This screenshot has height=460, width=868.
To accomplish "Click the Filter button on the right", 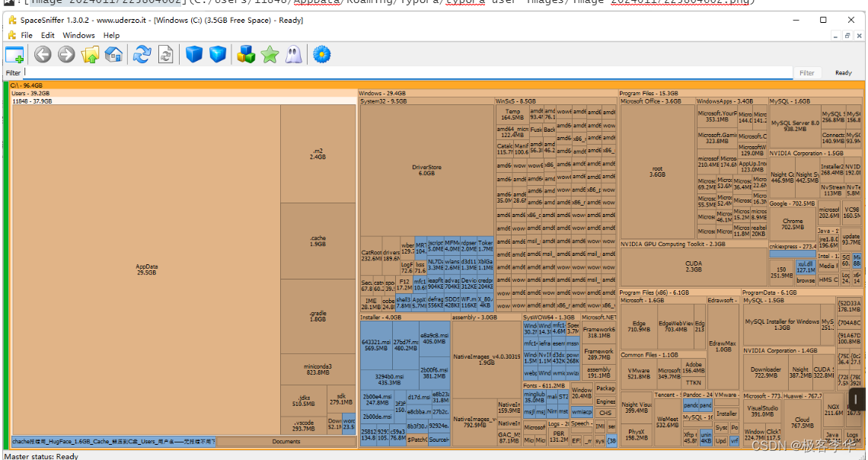I will pyautogui.click(x=806, y=72).
